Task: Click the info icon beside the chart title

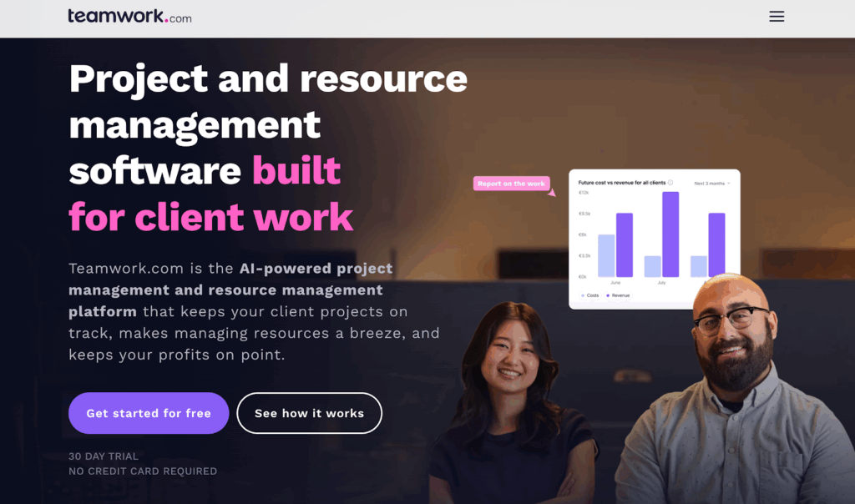Action: [670, 183]
